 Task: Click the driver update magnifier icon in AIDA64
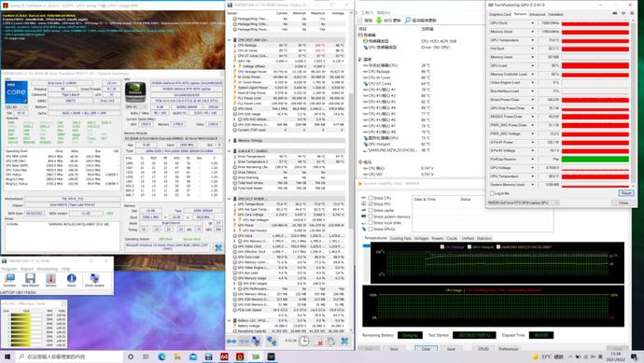click(408, 21)
